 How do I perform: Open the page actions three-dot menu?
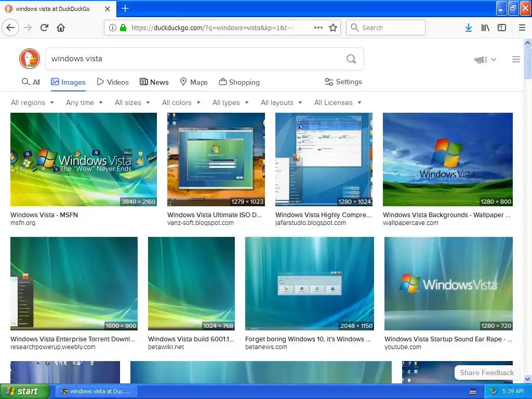[318, 28]
